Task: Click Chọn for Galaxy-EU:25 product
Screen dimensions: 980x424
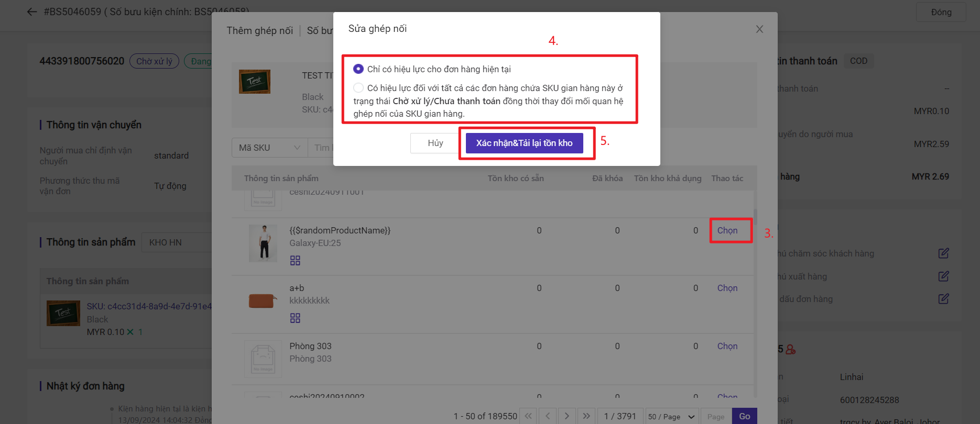Action: pyautogui.click(x=727, y=230)
